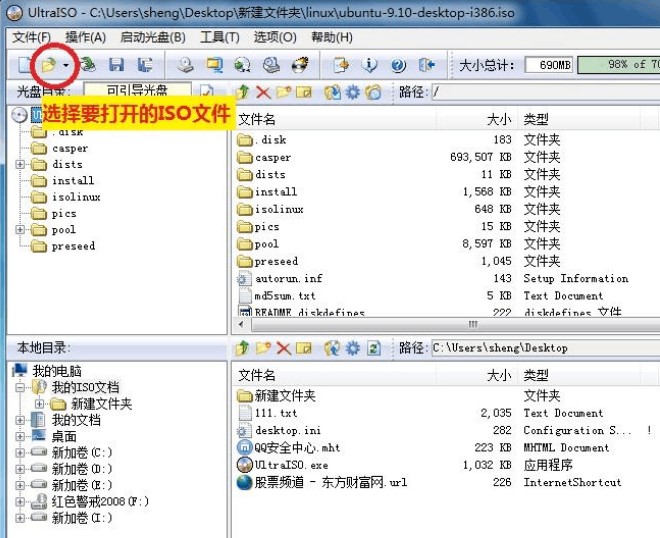Click the Compress ISO toolbar icon

click(x=215, y=65)
